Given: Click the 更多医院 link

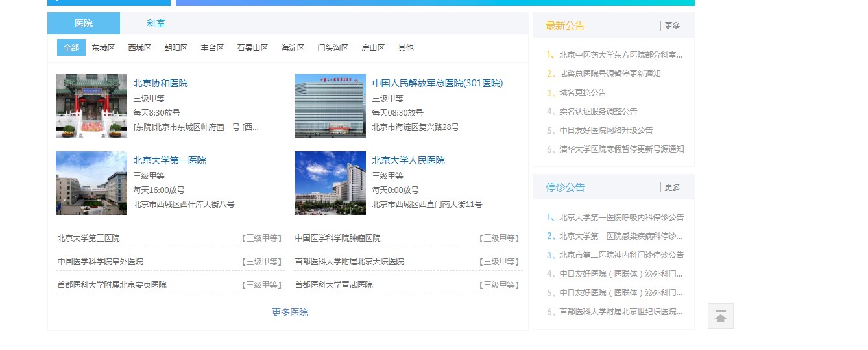Looking at the screenshot, I should (290, 312).
